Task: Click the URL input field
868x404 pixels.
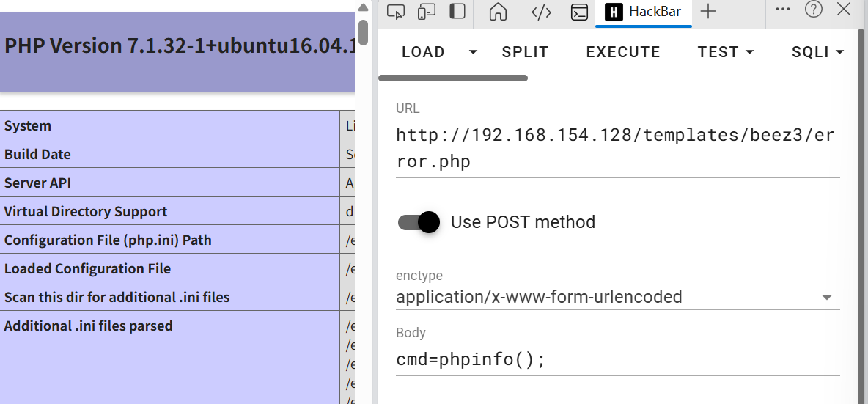Action: point(618,148)
